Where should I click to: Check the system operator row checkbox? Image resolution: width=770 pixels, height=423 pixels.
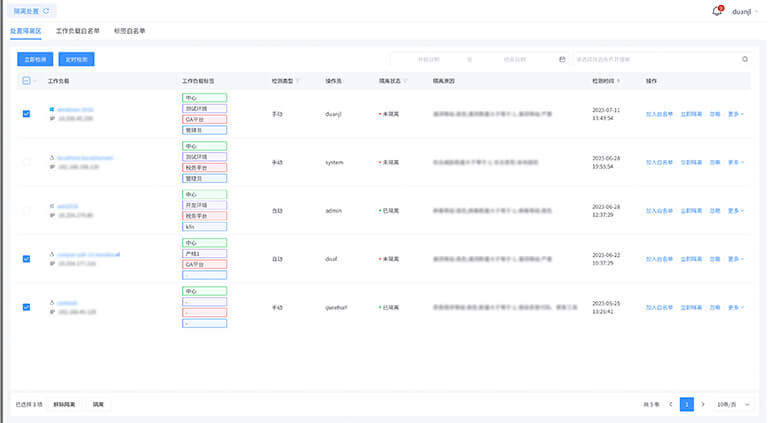point(26,161)
